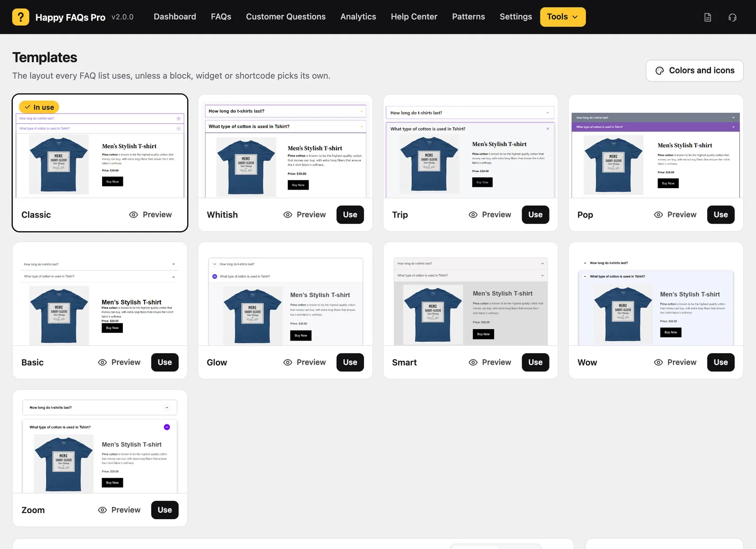
Task: Click the eye icon beside Whitish Preview
Action: point(288,215)
